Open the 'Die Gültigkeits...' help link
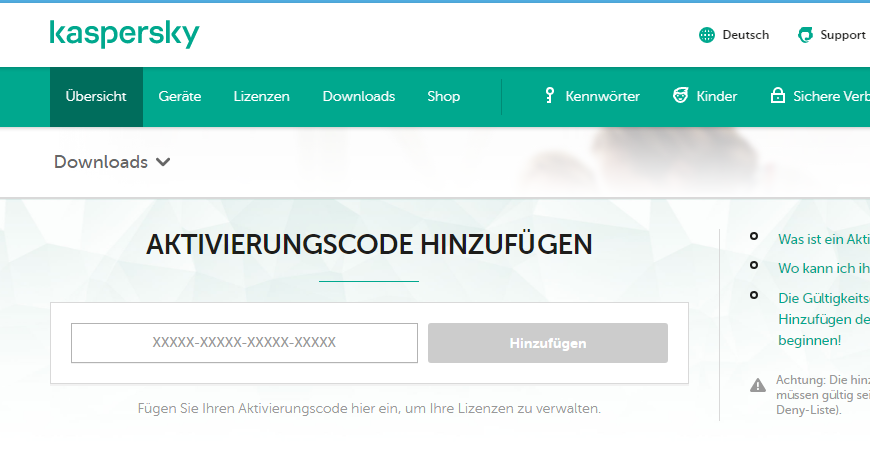 [823, 319]
